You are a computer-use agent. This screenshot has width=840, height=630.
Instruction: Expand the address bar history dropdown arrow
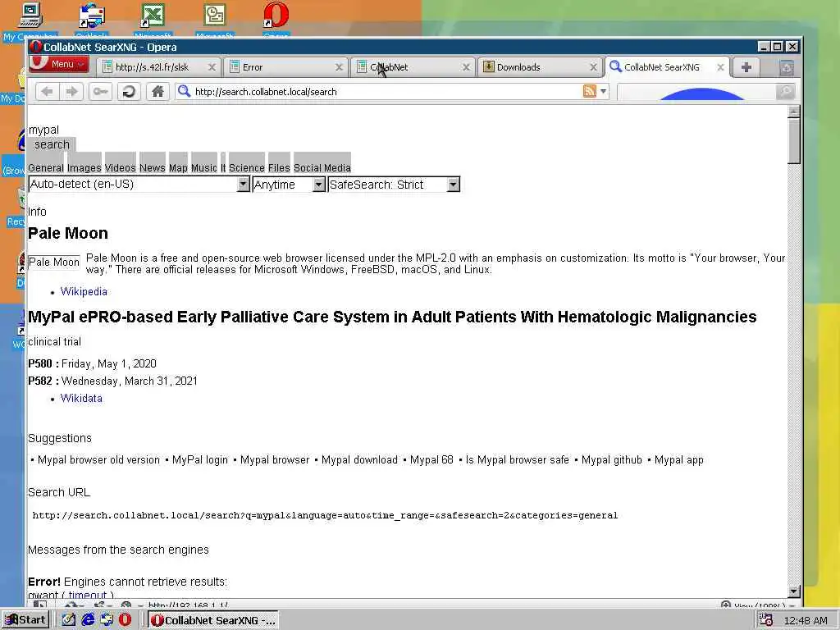[x=603, y=91]
